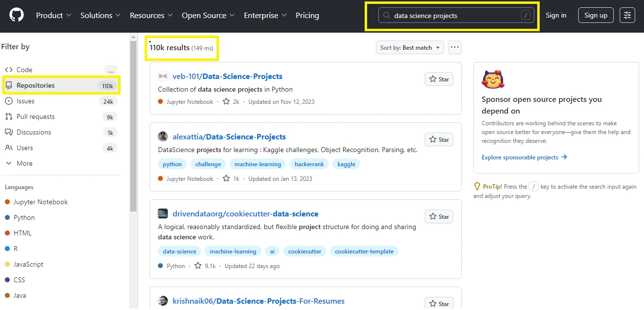Filter results by Discussions

tap(61, 132)
